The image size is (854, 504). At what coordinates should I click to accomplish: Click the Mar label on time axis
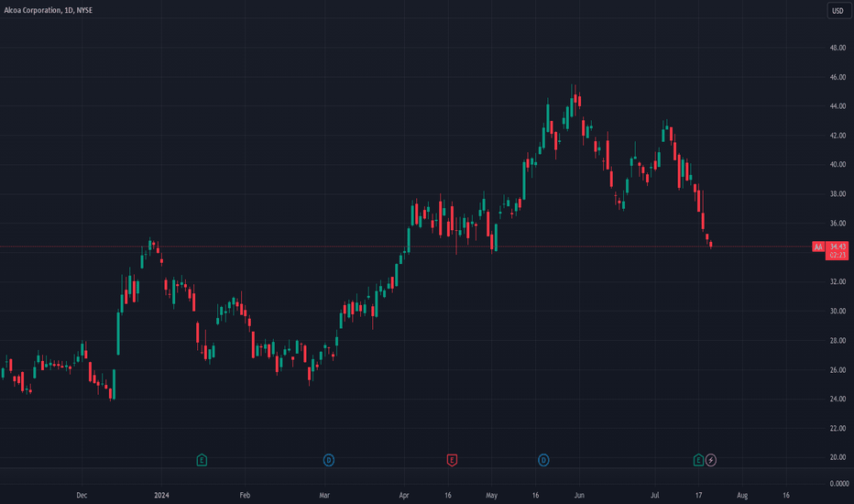tap(324, 495)
